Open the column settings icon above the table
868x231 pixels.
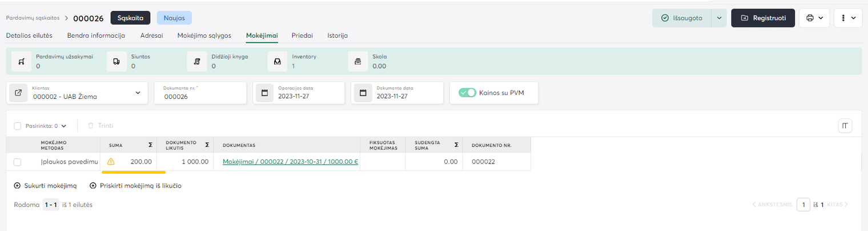point(845,126)
